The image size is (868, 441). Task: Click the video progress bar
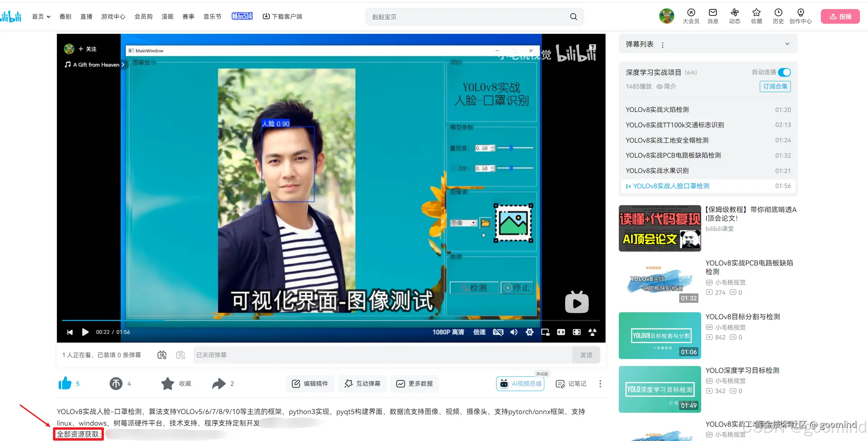(331, 320)
